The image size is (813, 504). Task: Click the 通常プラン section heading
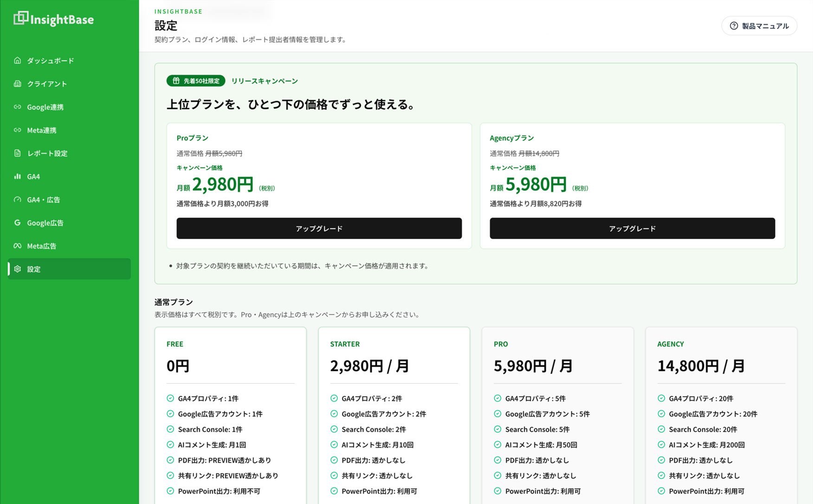174,302
